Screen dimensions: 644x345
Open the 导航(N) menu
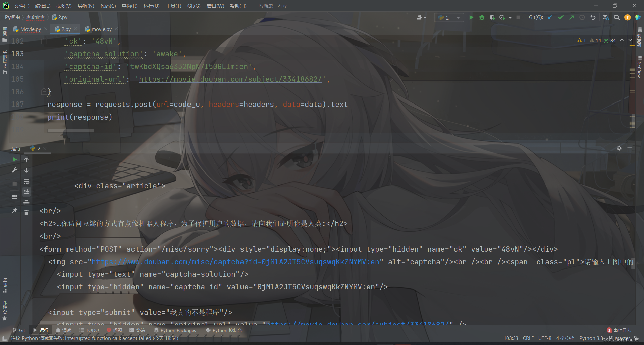point(86,6)
